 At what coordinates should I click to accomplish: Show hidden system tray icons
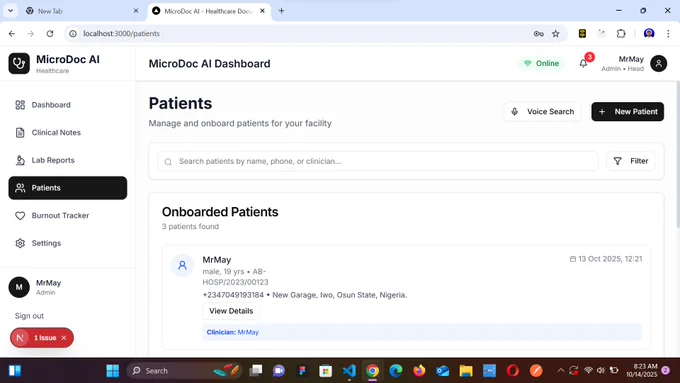(560, 371)
